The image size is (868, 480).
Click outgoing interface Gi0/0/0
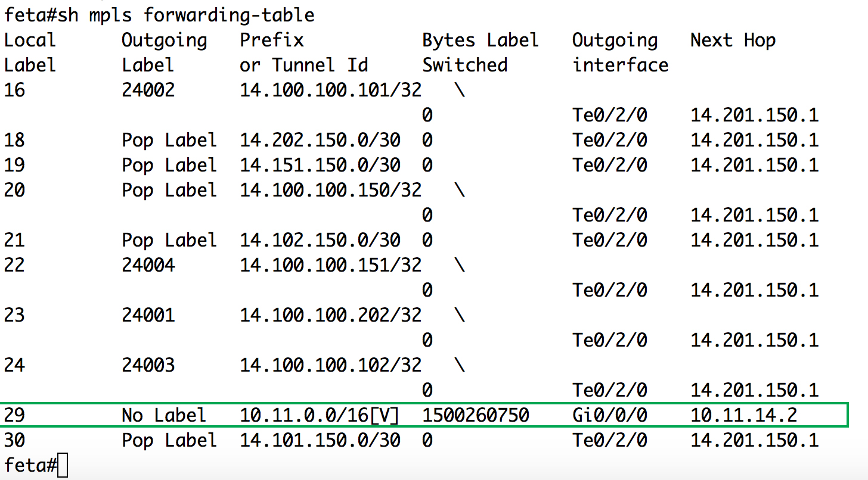click(x=610, y=416)
